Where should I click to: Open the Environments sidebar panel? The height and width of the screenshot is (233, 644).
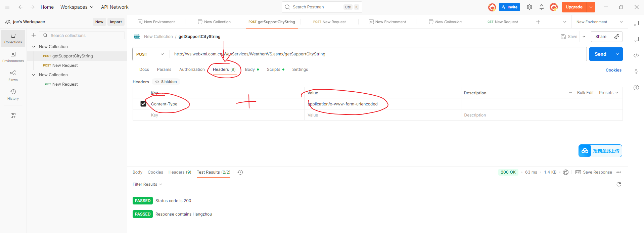click(13, 57)
